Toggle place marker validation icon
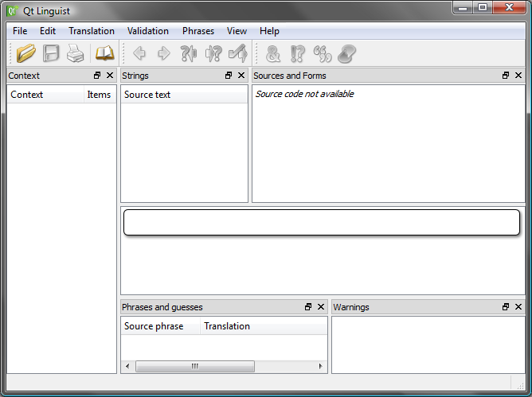The image size is (532, 397). 346,54
